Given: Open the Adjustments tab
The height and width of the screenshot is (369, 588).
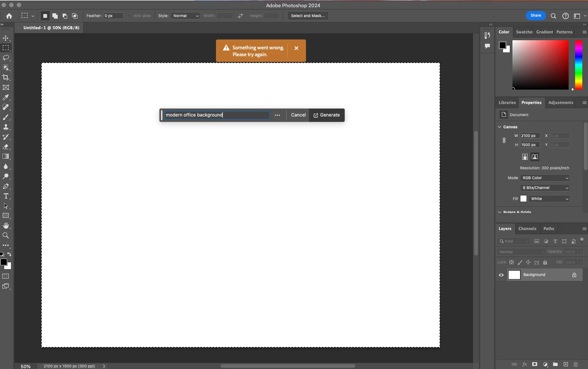Looking at the screenshot, I should click(561, 102).
